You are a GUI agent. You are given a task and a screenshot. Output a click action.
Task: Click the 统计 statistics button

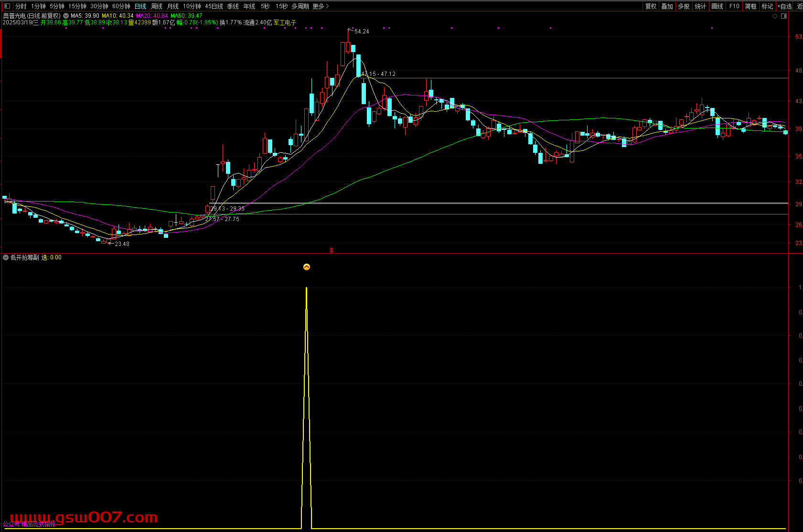(701, 6)
